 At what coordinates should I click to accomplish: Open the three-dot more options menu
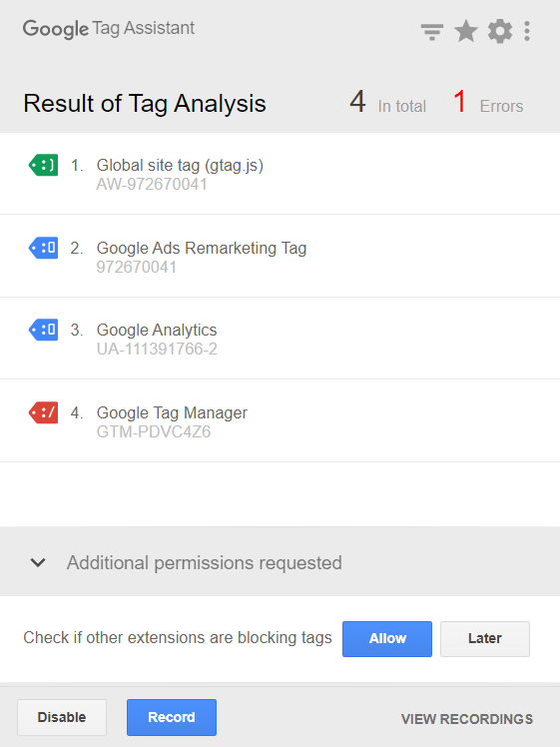pyautogui.click(x=527, y=31)
